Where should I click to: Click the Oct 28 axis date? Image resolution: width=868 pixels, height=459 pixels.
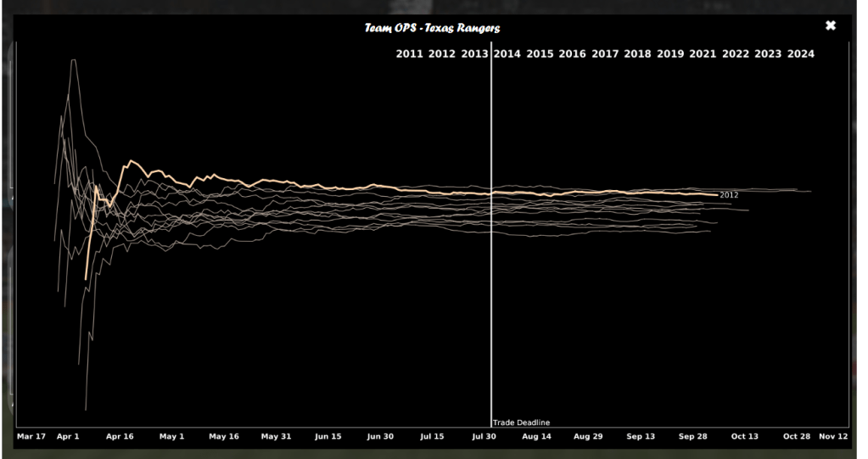tap(796, 437)
